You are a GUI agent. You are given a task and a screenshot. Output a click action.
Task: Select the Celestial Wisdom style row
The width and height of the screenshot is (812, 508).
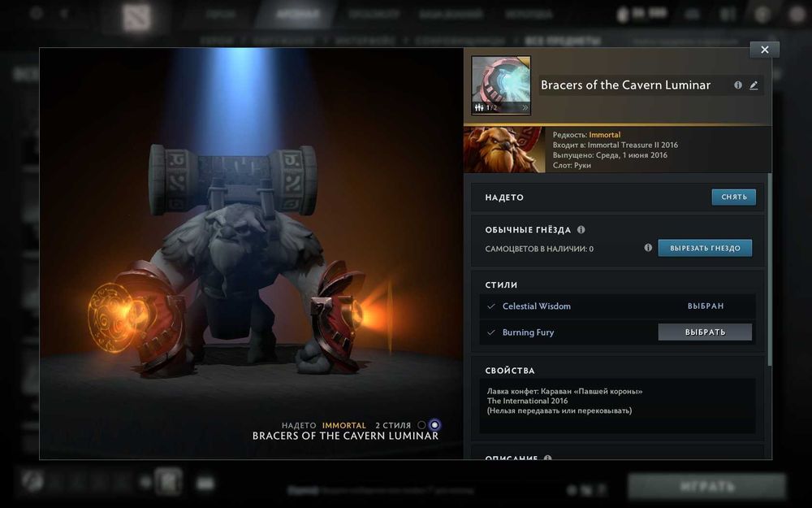click(617, 306)
